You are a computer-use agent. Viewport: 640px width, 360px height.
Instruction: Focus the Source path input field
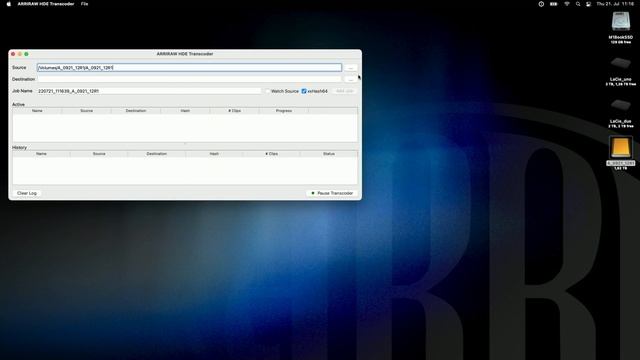pyautogui.click(x=189, y=68)
